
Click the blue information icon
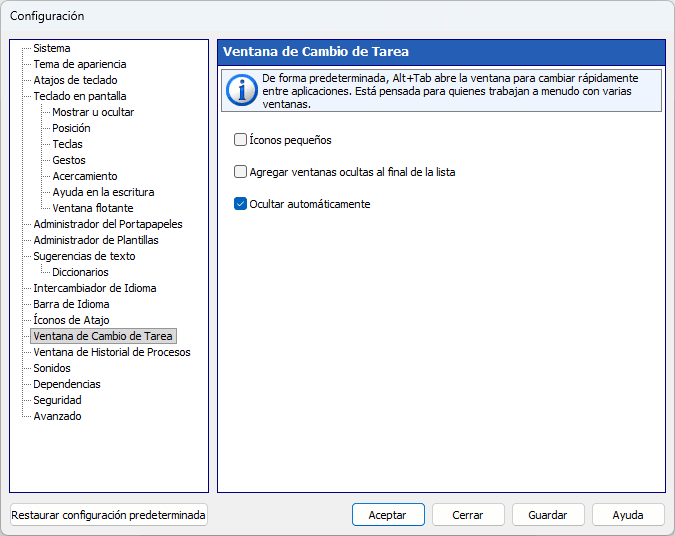(242, 91)
